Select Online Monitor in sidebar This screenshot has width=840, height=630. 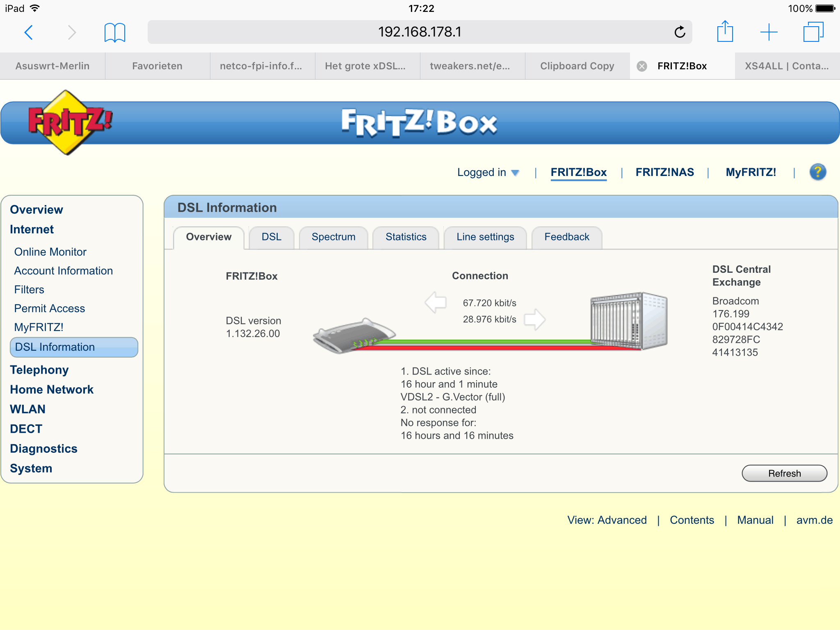[50, 252]
